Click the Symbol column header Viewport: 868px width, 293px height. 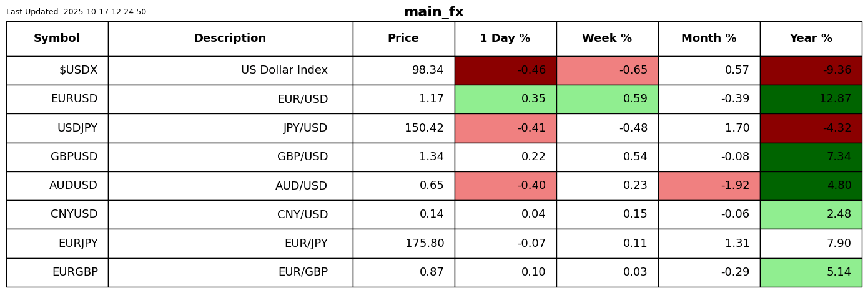point(57,39)
